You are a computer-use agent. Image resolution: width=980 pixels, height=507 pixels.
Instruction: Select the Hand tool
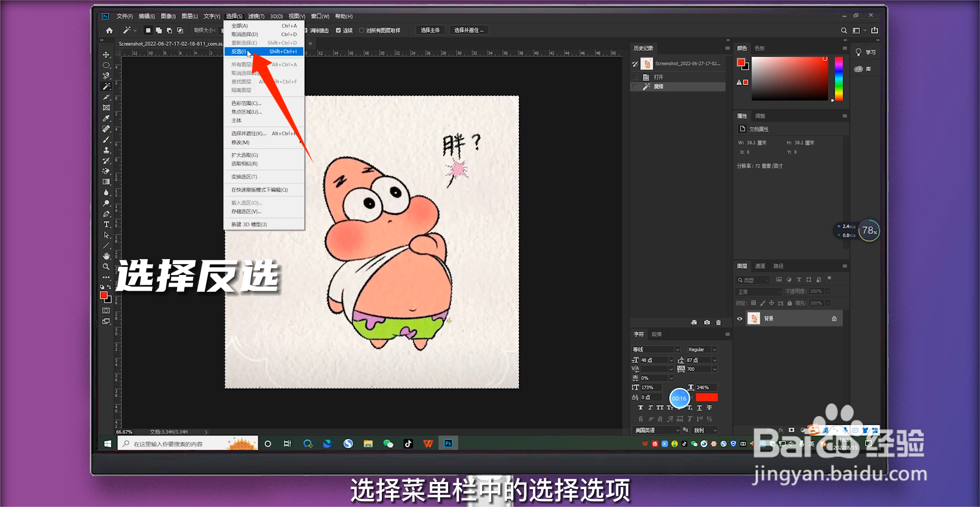[x=106, y=256]
